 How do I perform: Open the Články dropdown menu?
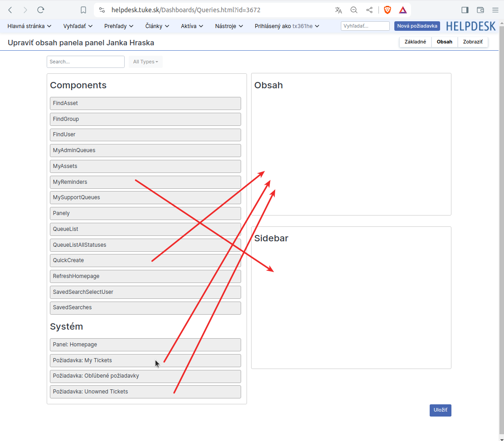(157, 26)
